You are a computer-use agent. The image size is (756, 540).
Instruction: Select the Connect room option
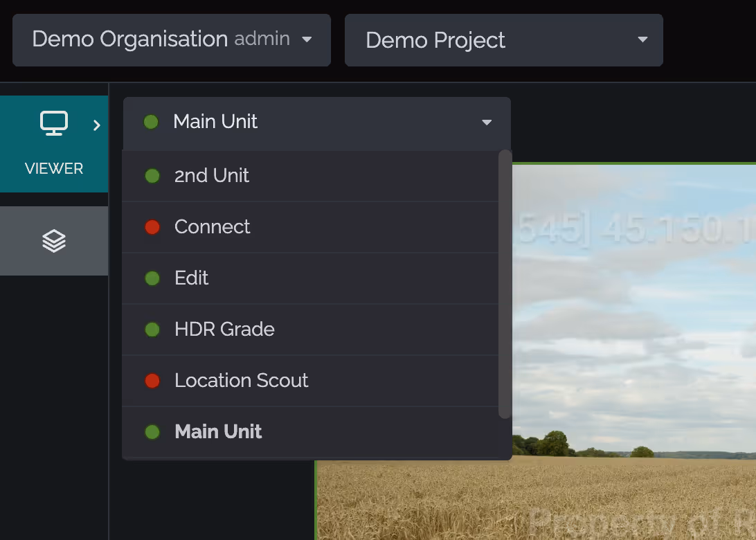pyautogui.click(x=310, y=227)
